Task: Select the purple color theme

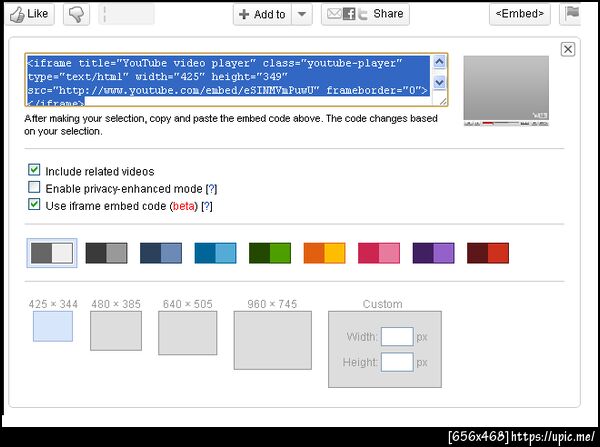Action: coord(434,253)
